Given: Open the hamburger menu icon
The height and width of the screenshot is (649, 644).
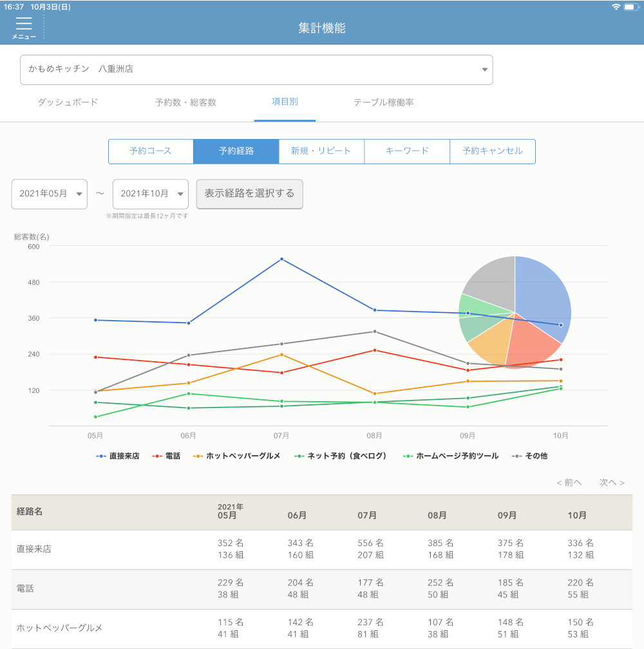Looking at the screenshot, I should [x=24, y=24].
